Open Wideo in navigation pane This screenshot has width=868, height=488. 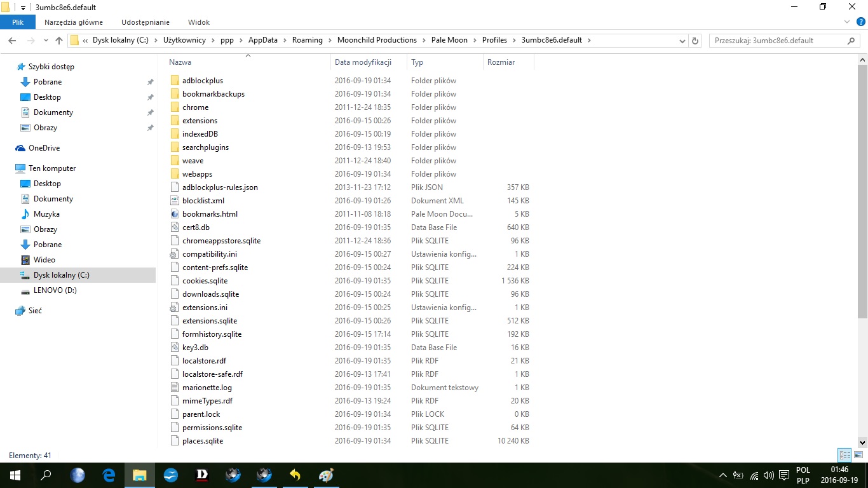point(44,260)
